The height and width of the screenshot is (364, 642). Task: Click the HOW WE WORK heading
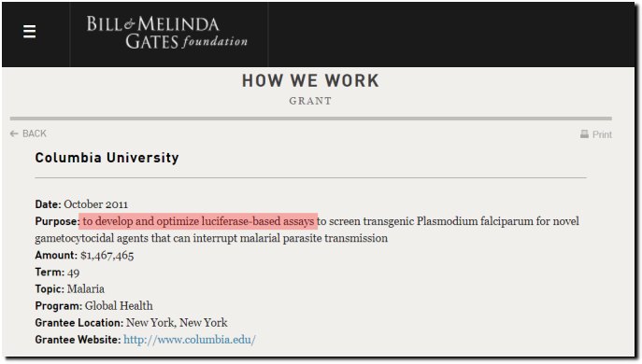310,81
